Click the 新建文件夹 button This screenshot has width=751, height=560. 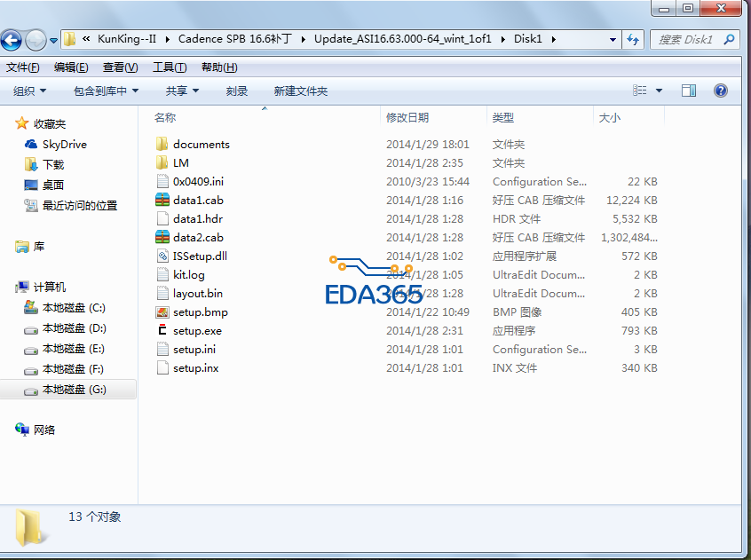click(301, 91)
